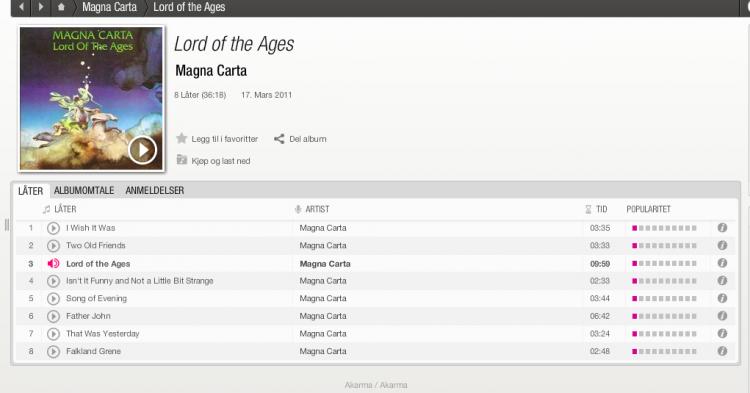This screenshot has height=393, width=750.
Task: Switch to the ALBUMOMTALE tab
Action: [x=84, y=190]
